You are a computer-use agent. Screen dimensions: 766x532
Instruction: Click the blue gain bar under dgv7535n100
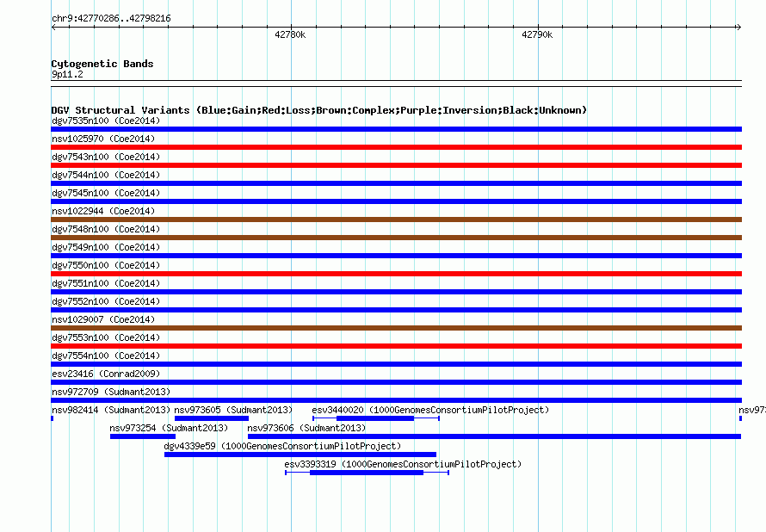396,129
